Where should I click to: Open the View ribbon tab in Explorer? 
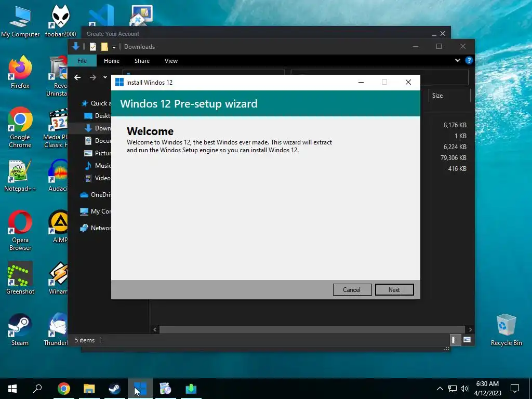click(171, 61)
